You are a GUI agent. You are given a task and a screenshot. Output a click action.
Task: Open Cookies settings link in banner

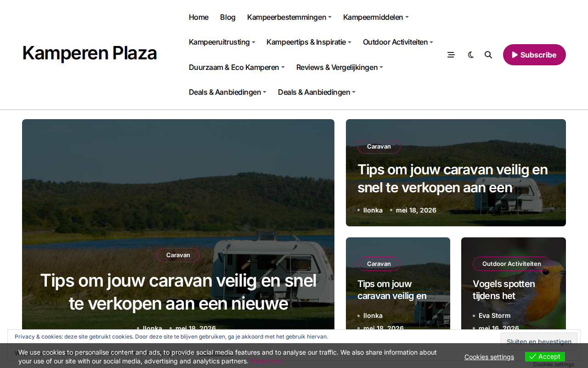coord(489,357)
